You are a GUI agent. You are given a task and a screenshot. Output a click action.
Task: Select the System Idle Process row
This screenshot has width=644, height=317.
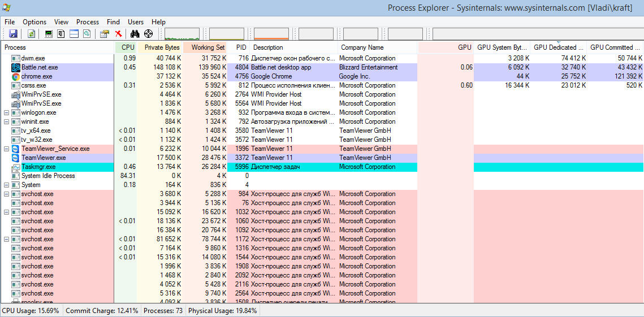322,176
